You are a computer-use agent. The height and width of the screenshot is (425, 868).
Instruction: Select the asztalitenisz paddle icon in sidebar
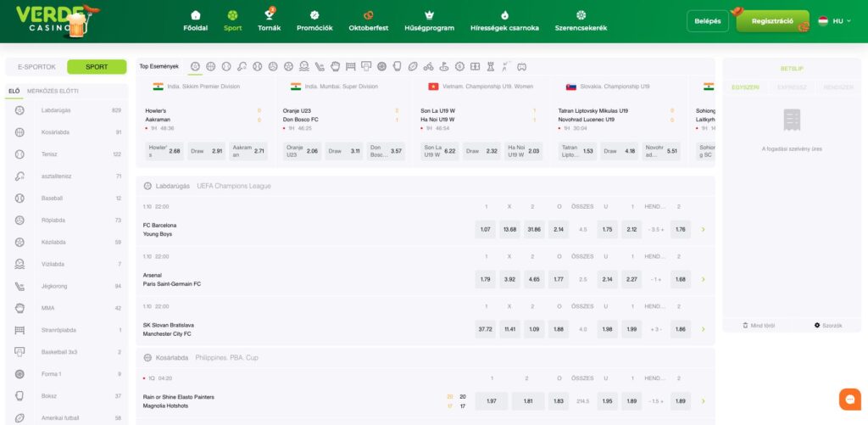pyautogui.click(x=19, y=176)
